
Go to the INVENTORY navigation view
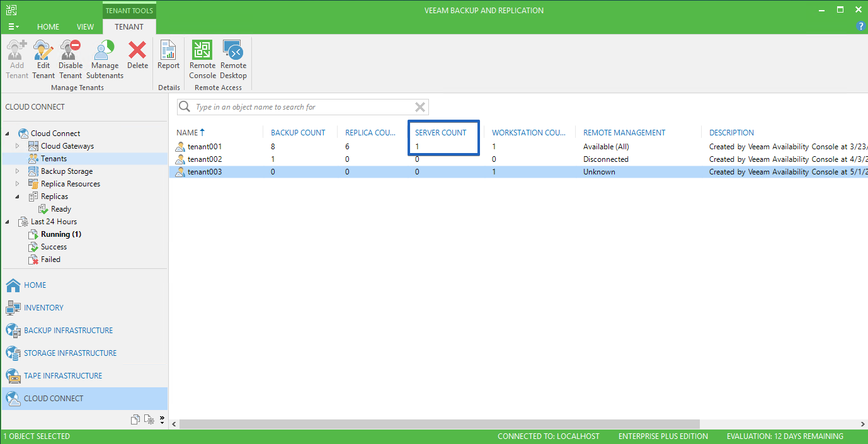click(x=84, y=308)
